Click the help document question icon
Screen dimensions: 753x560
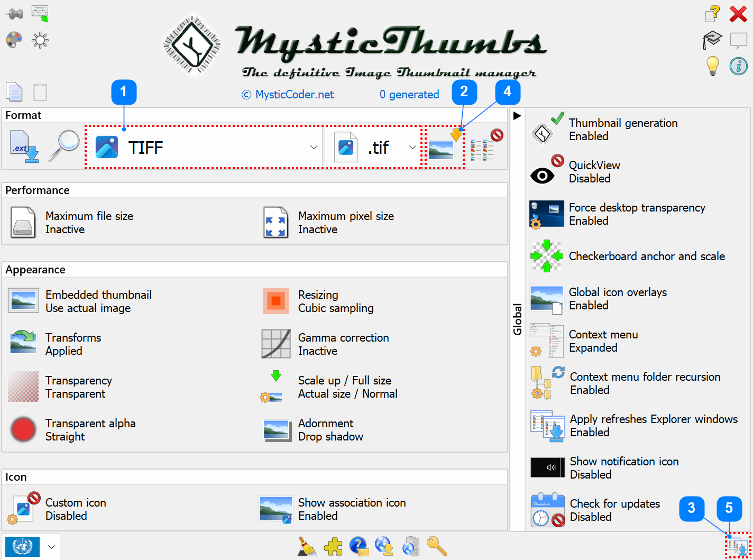[712, 14]
